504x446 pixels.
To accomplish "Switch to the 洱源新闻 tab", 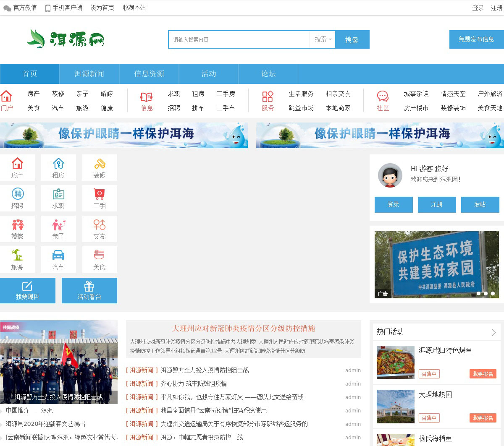I will coord(89,74).
